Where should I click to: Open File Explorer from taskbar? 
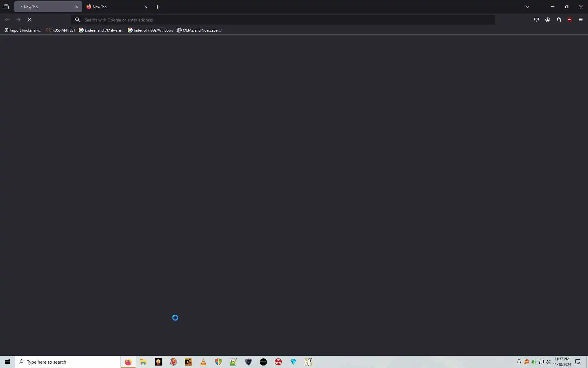pos(143,362)
